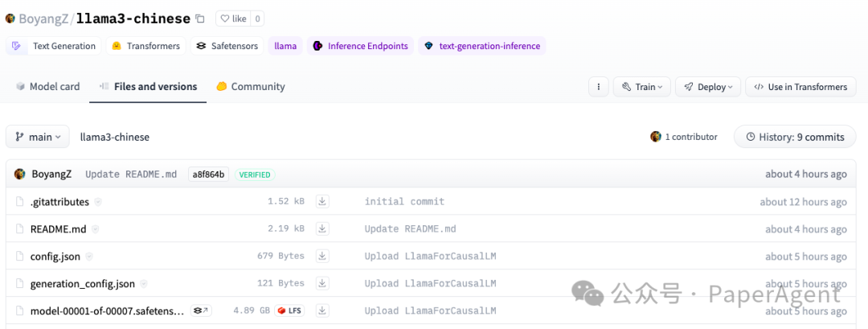
Task: Click safety shield icon beside generation_config.json
Action: [x=144, y=284]
